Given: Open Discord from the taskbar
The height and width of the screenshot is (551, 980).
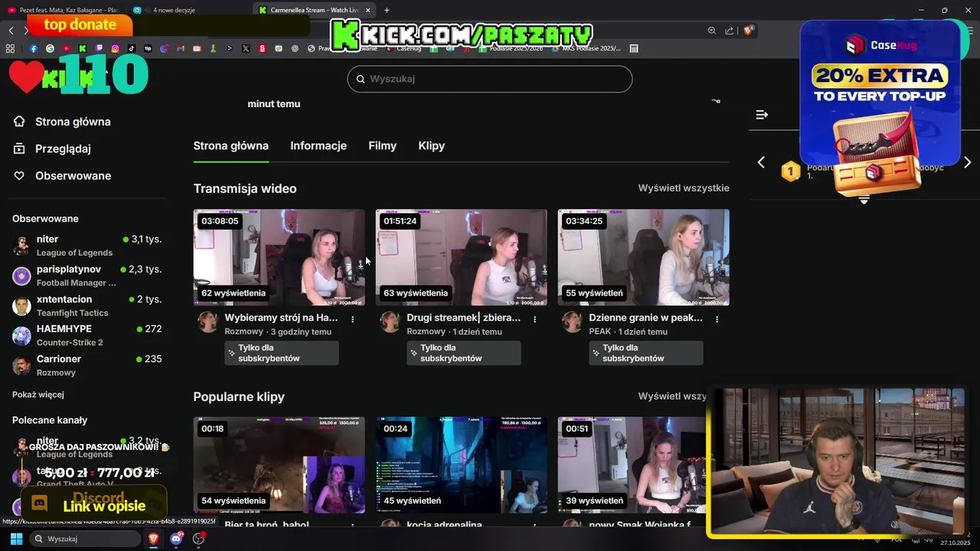Looking at the screenshot, I should [x=176, y=539].
